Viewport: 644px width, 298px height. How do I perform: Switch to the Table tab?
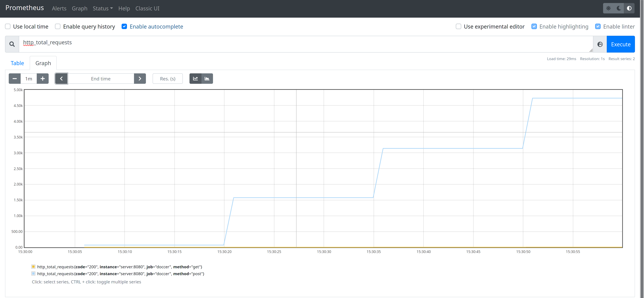pos(17,63)
